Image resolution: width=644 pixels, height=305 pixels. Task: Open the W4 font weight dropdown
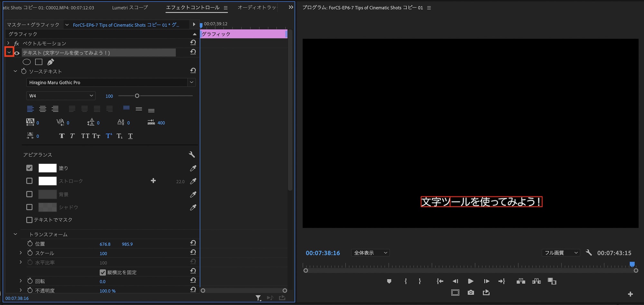point(61,96)
